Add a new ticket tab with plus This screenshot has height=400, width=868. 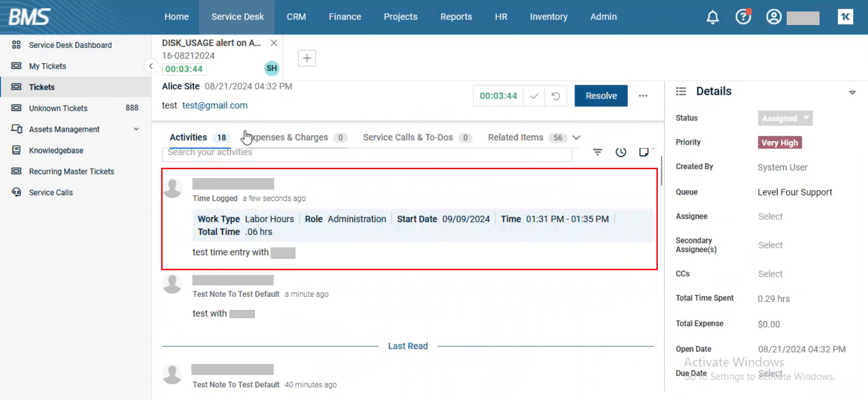click(307, 58)
